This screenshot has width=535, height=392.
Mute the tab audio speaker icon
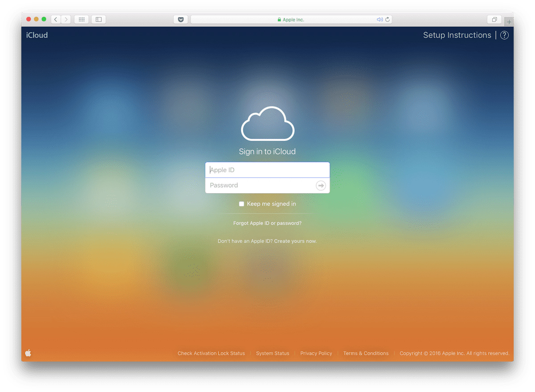click(379, 20)
